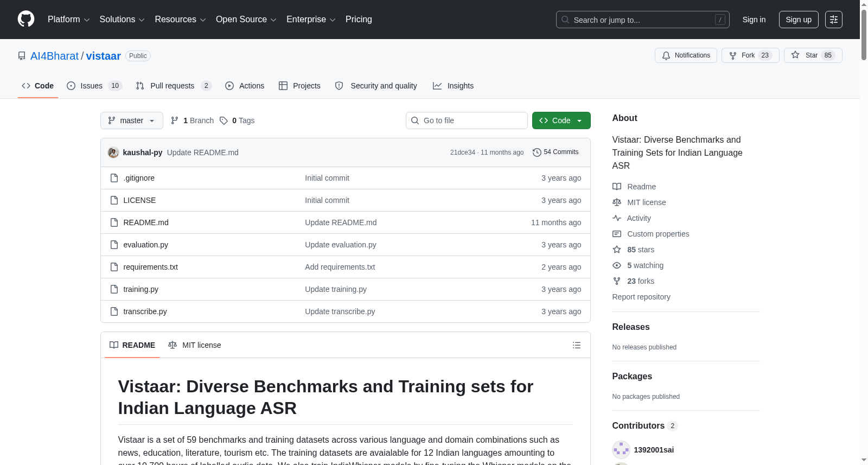Click the tag icon next to 0 Tags
The image size is (868, 465).
224,120
